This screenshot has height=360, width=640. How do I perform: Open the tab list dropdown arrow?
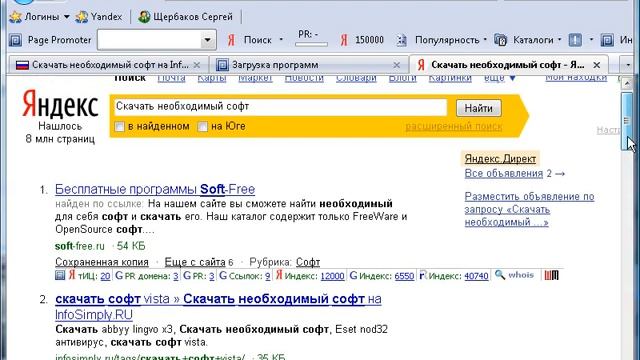(628, 65)
